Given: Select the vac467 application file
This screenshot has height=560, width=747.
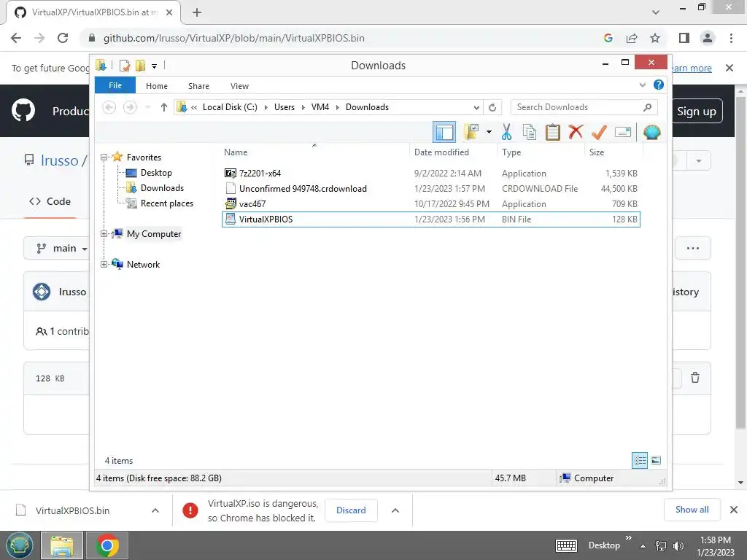Looking at the screenshot, I should [430, 204].
